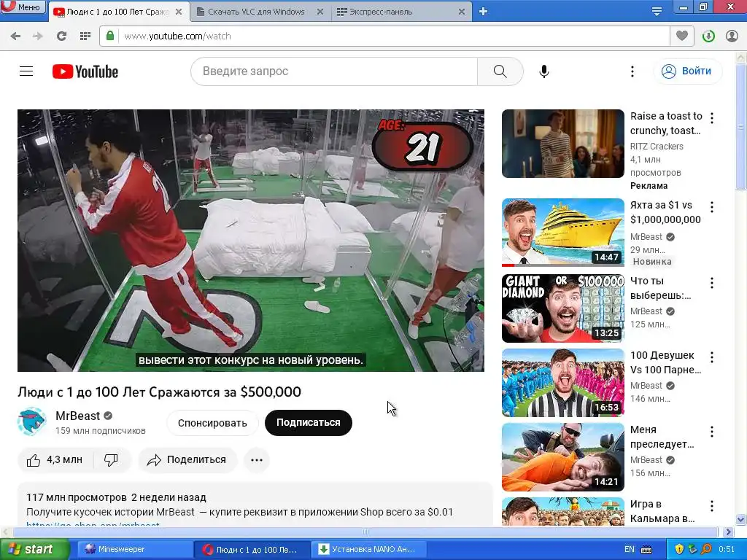This screenshot has width=747, height=560.
Task: Click the EN language indicator in tray
Action: point(630,550)
